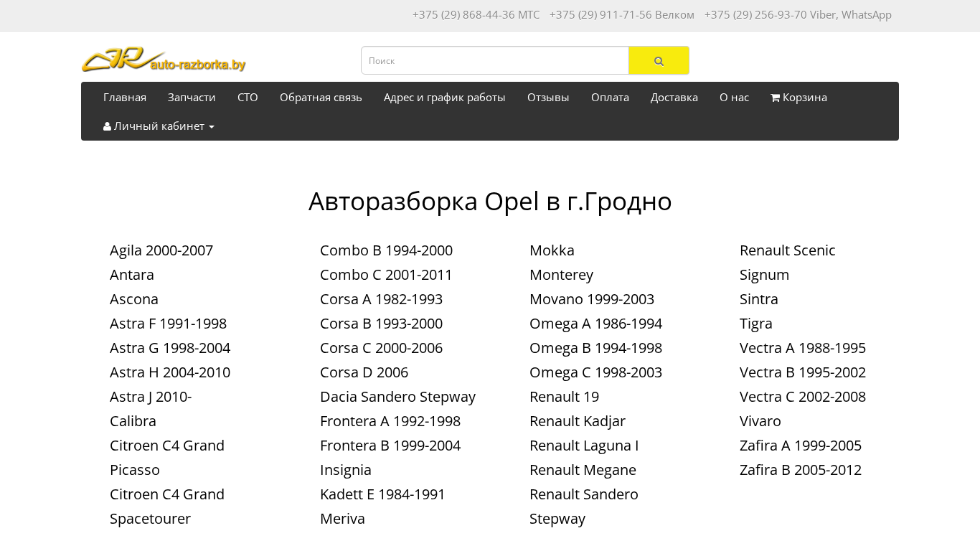Select Combo C 2001-2011
This screenshot has height=551, width=980.
coord(386,275)
